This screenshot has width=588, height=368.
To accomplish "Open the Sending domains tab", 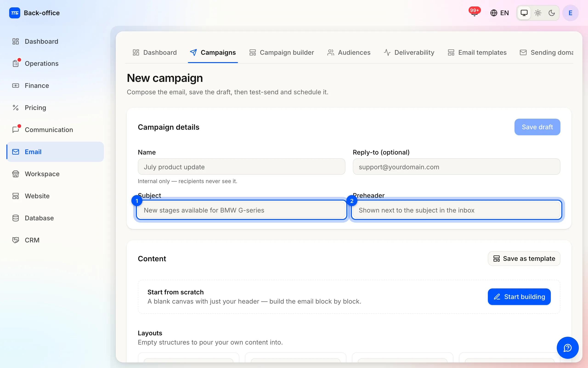I will 546,53.
